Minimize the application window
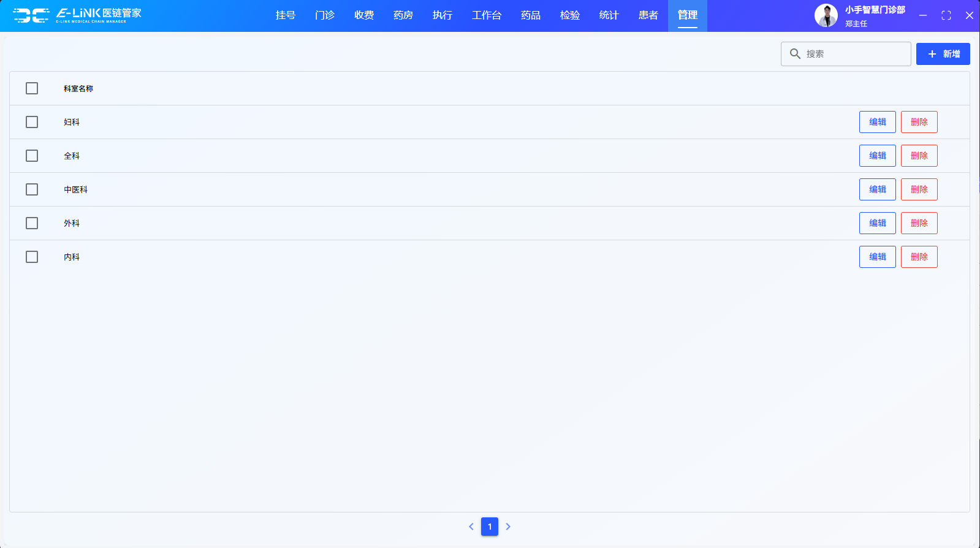 (x=922, y=15)
